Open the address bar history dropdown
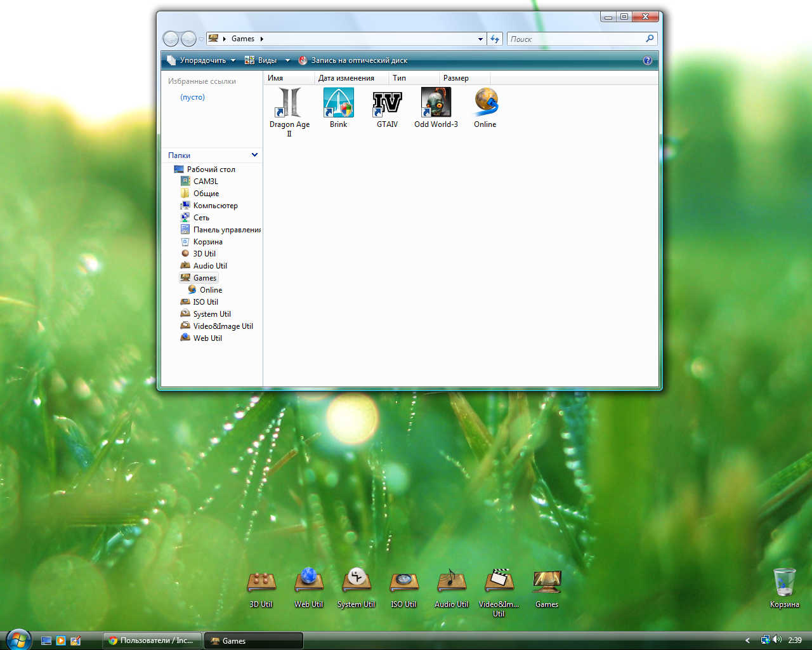 pos(480,39)
